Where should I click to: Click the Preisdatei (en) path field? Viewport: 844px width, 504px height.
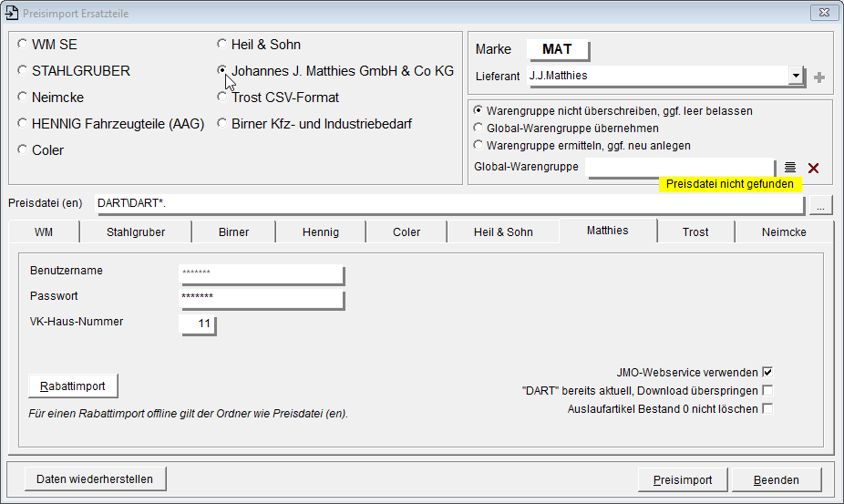click(450, 204)
